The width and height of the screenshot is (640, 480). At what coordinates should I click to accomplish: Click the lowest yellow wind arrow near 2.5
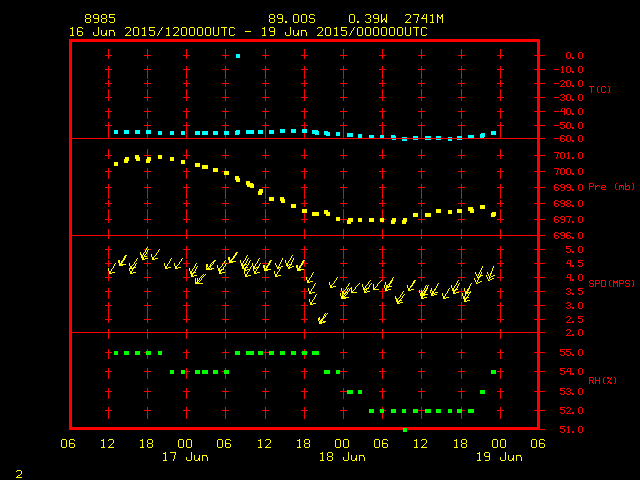(322, 319)
